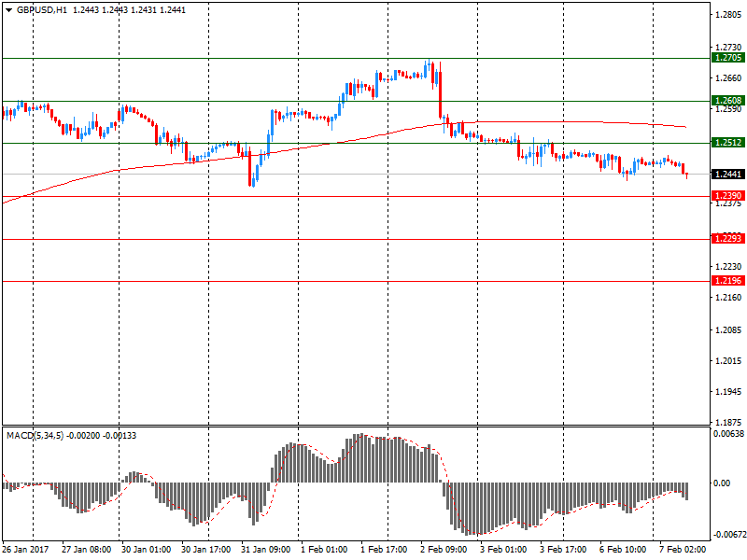Viewport: 747px width, 560px height.
Task: Click the 1 Feb 01:00 time label
Action: coord(324,550)
